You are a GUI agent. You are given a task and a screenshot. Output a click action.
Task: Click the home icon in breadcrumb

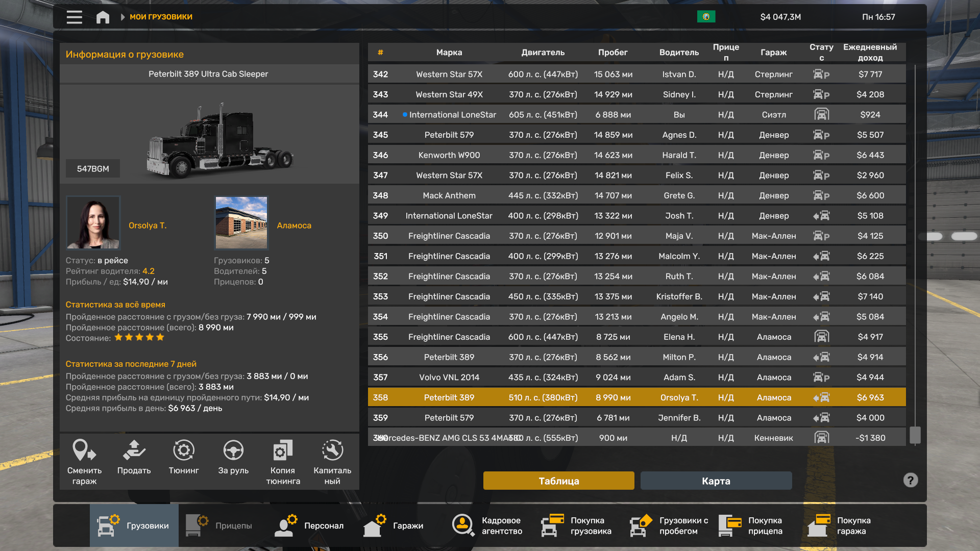103,17
